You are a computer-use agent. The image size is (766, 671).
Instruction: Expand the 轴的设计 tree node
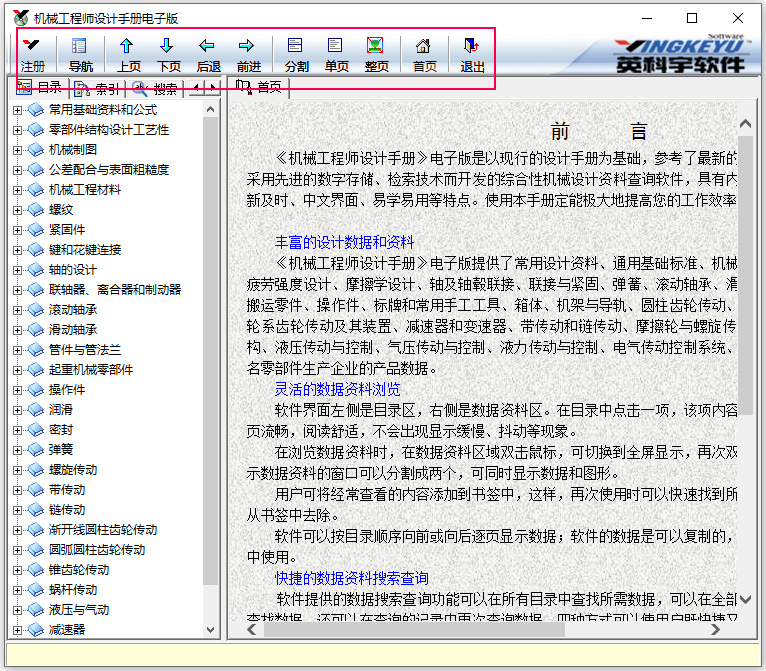click(17, 271)
